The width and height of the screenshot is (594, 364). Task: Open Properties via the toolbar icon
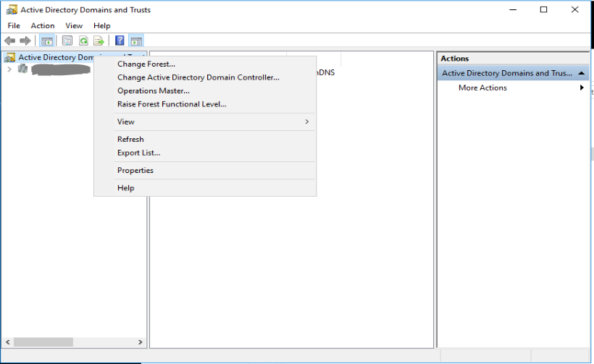tap(67, 41)
